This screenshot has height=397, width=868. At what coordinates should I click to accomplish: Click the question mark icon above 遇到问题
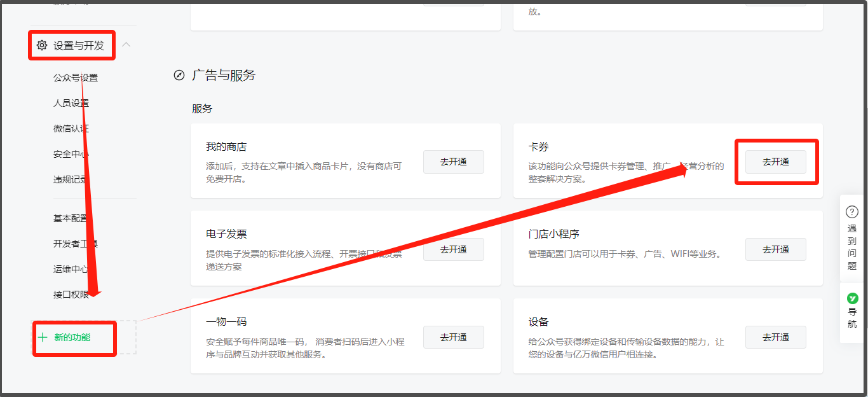852,212
